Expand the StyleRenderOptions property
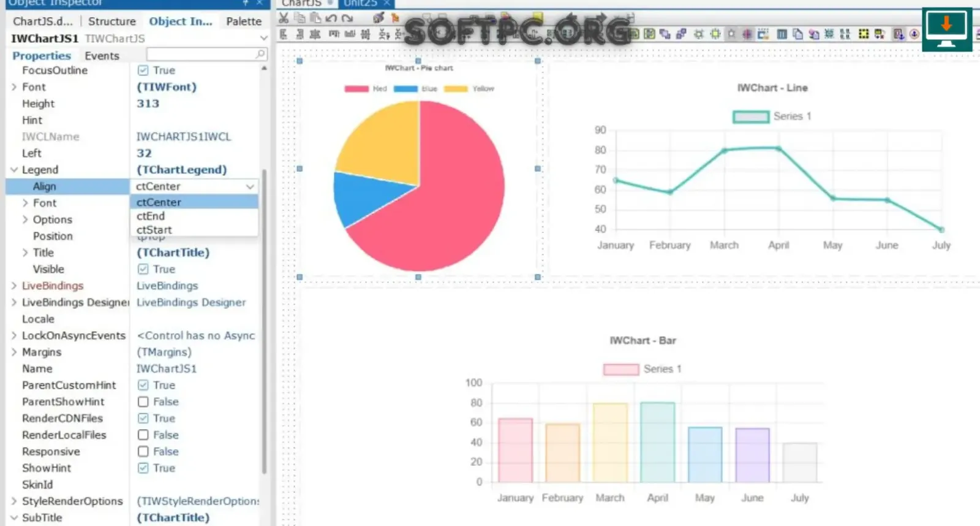This screenshot has width=980, height=526. point(14,501)
